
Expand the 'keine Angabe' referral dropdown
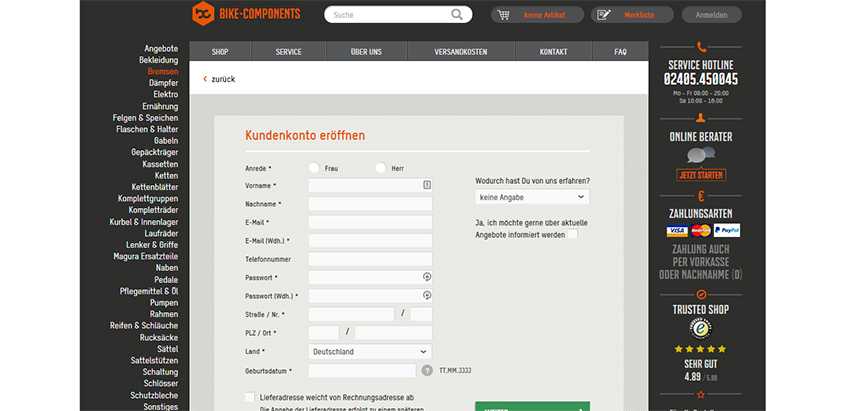click(532, 198)
